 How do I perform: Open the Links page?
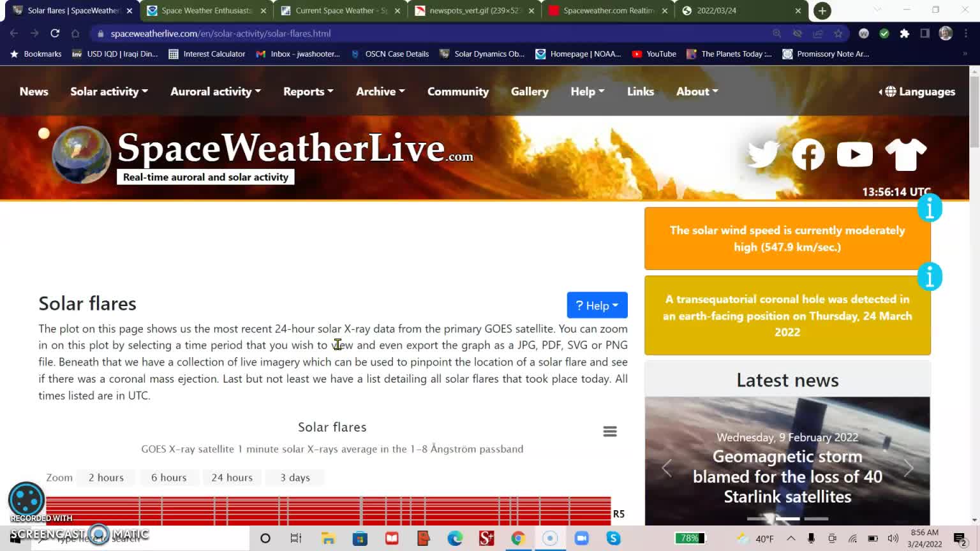point(641,91)
